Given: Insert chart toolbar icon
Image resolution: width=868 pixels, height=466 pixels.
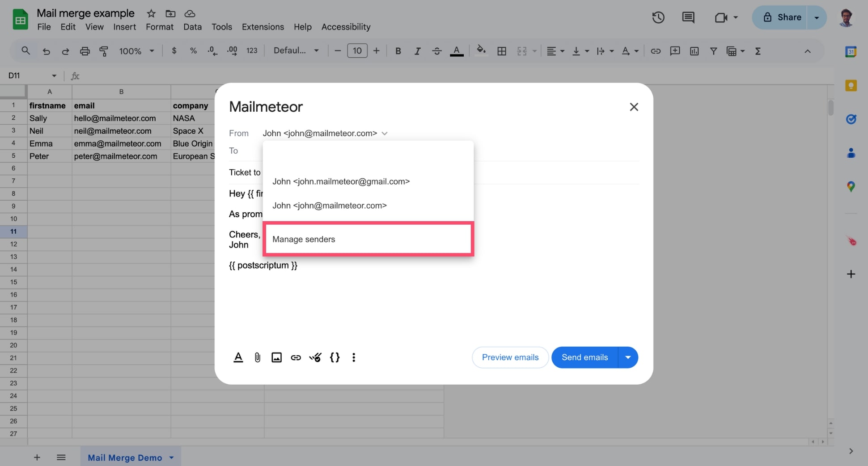Looking at the screenshot, I should [x=694, y=51].
